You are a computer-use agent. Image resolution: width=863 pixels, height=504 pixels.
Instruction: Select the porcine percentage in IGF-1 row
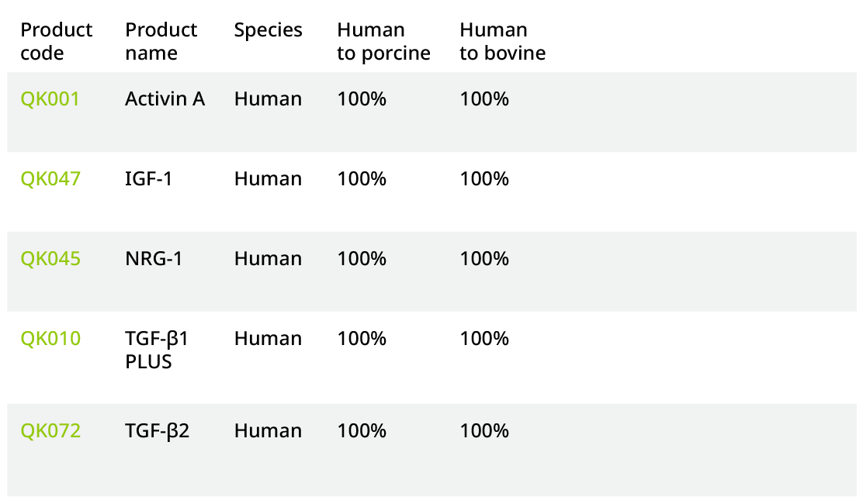coord(362,179)
